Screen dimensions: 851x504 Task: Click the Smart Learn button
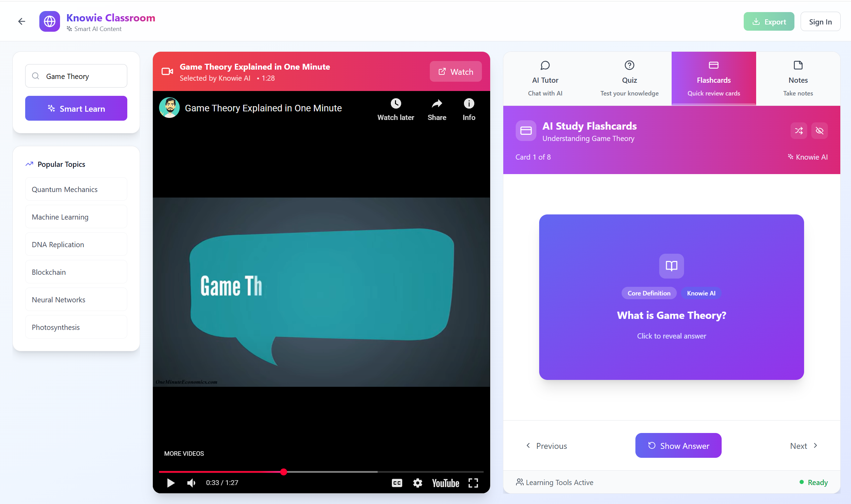pos(76,109)
